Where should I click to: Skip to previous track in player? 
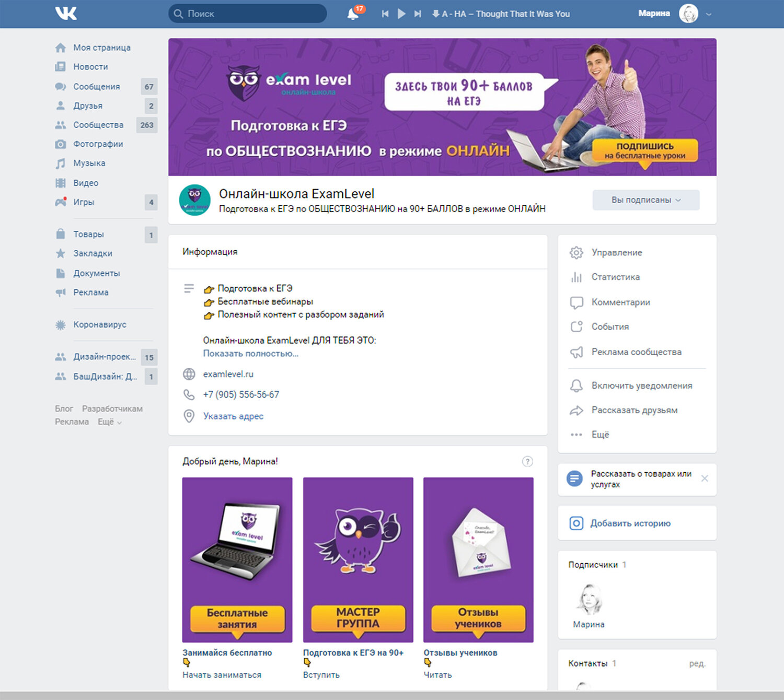pyautogui.click(x=385, y=14)
